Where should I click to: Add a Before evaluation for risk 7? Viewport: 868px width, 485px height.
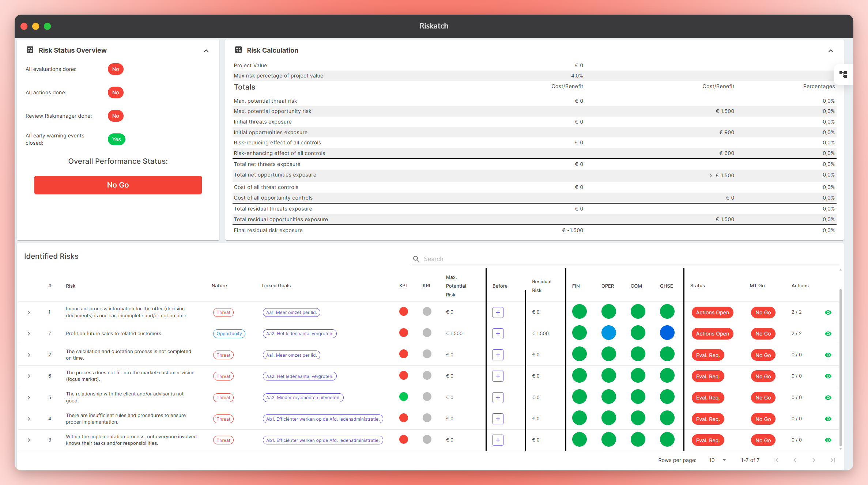(498, 334)
